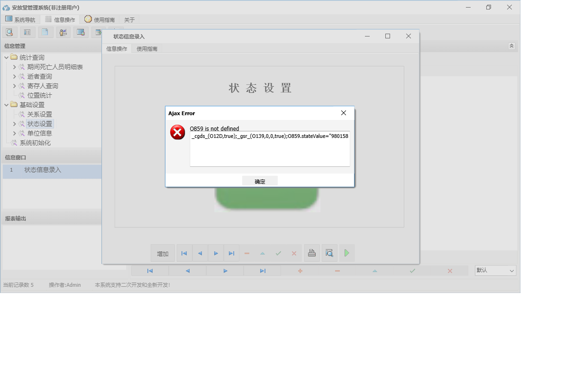
Task: Click the 操作者:Admin status text
Action: 65,285
